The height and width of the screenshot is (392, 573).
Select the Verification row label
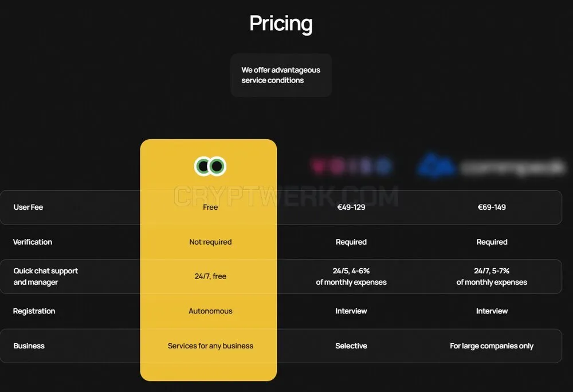[33, 242]
